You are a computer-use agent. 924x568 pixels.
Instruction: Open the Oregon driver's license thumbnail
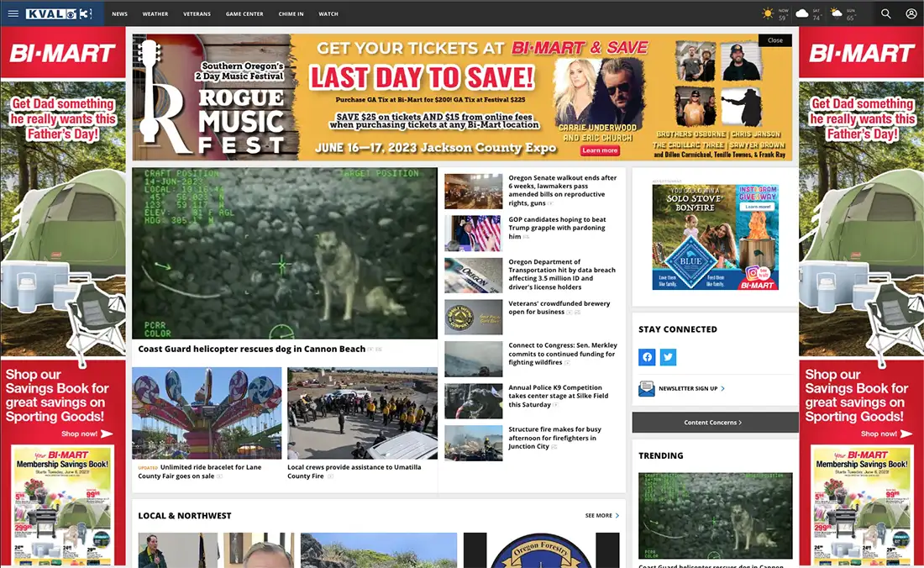pyautogui.click(x=473, y=275)
